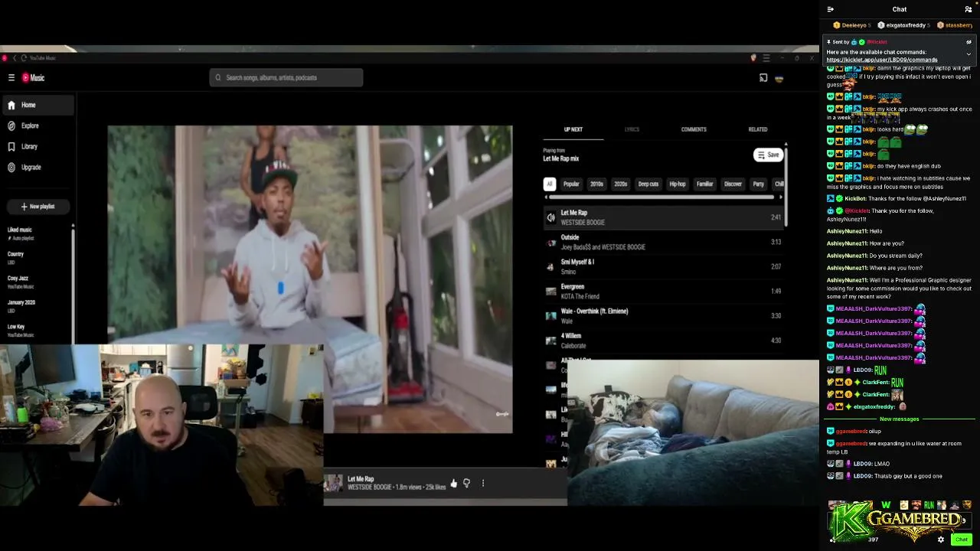Open chat settings gear
980x551 pixels.
pyautogui.click(x=941, y=540)
